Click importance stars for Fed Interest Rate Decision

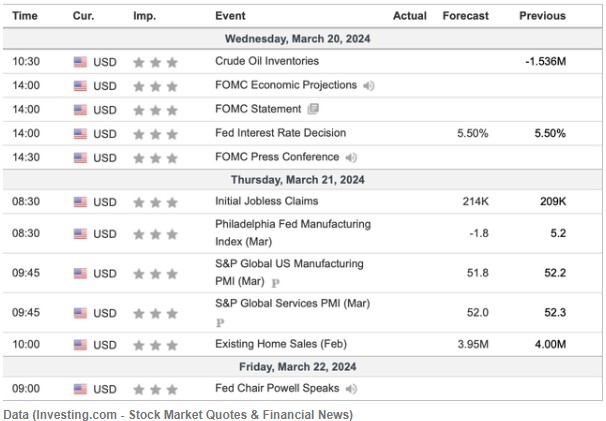pos(155,133)
